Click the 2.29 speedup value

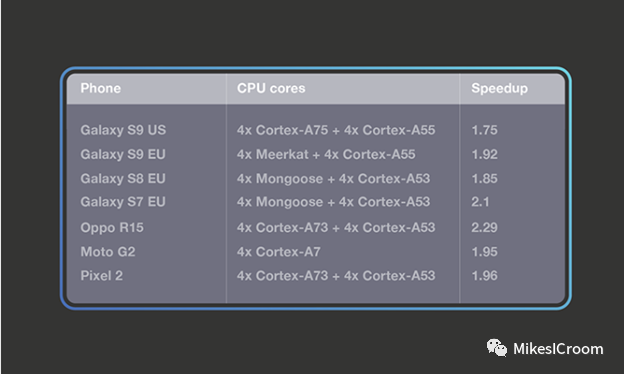coord(484,227)
